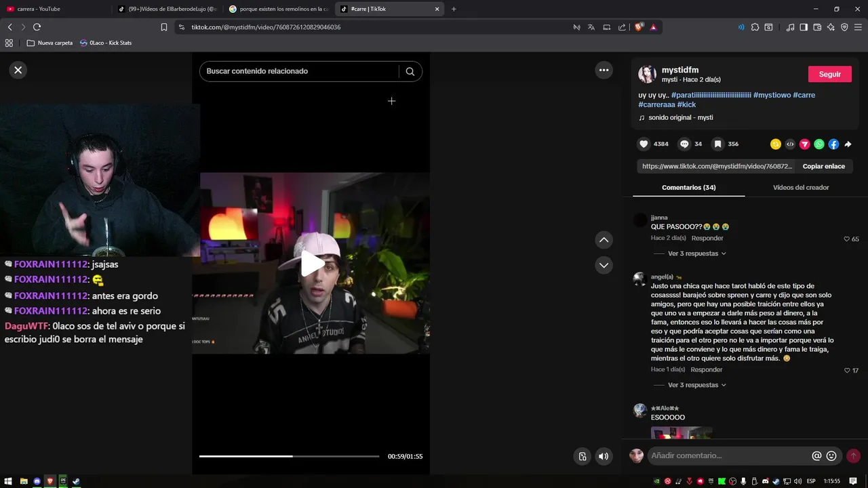Viewport: 868px width, 488px height.
Task: Play the paused video
Action: pos(311,263)
